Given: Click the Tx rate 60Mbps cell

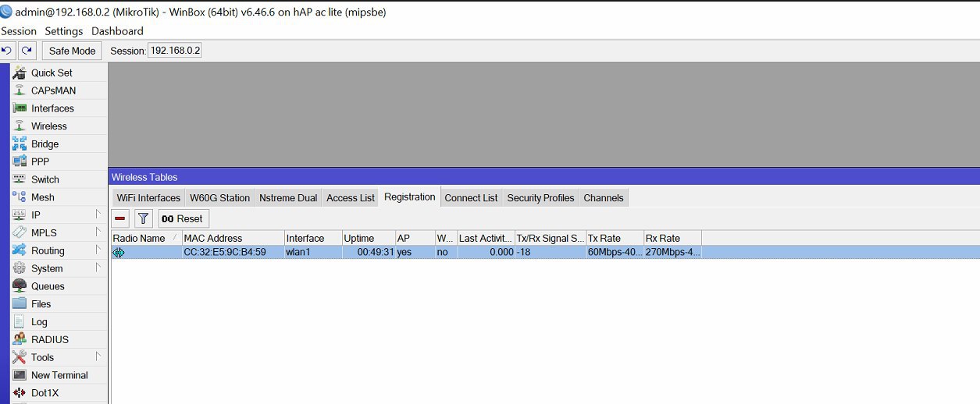Looking at the screenshot, I should tap(615, 253).
